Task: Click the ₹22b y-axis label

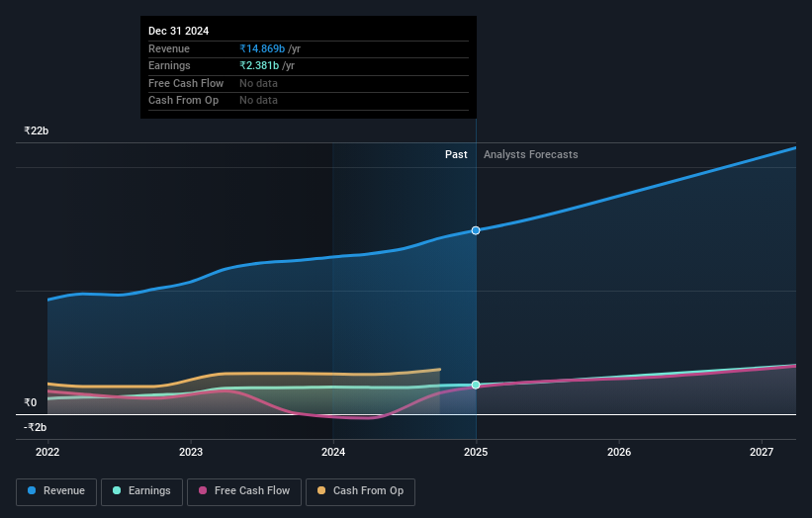Action: click(37, 130)
